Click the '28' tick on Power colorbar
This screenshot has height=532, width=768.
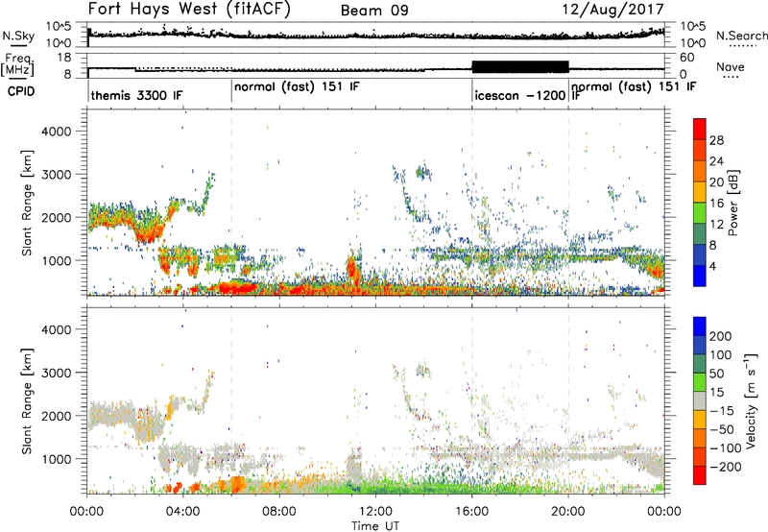[x=716, y=140]
